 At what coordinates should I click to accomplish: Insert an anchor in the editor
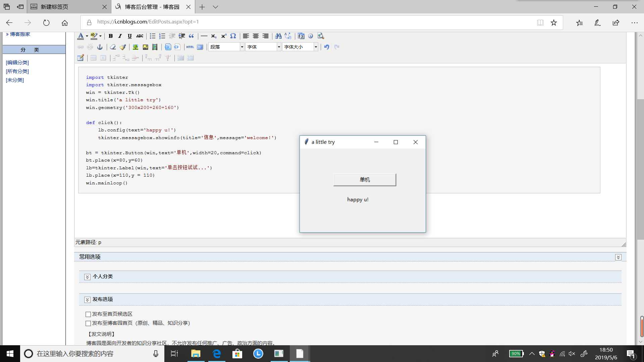point(100,47)
